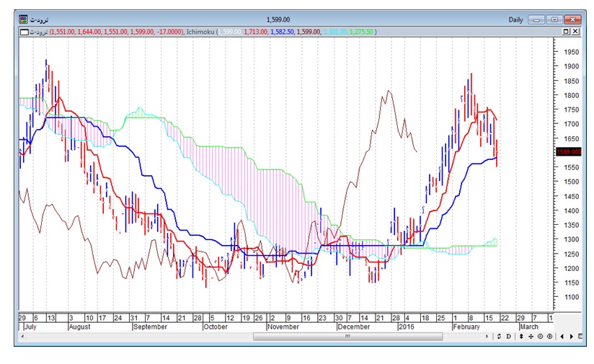
Task: Click the 'July' month label on time axis
Action: pos(30,327)
